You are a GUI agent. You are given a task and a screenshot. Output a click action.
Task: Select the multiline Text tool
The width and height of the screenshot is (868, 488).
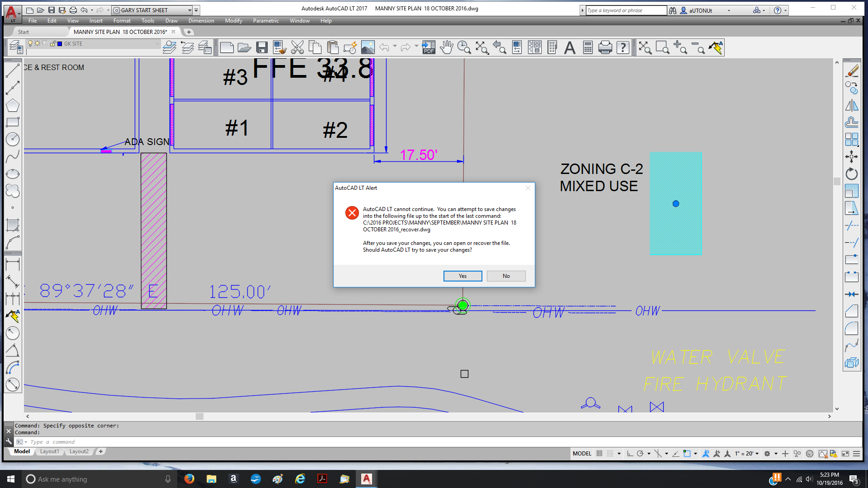pyautogui.click(x=570, y=47)
